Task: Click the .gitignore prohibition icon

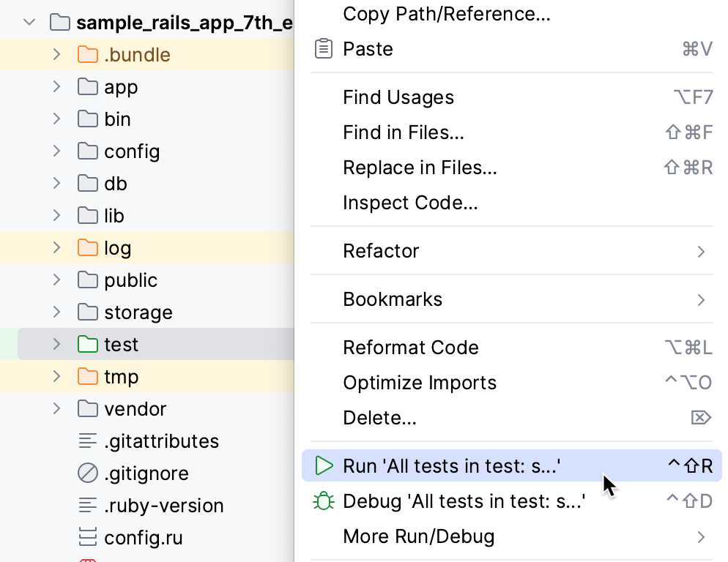Action: click(86, 473)
